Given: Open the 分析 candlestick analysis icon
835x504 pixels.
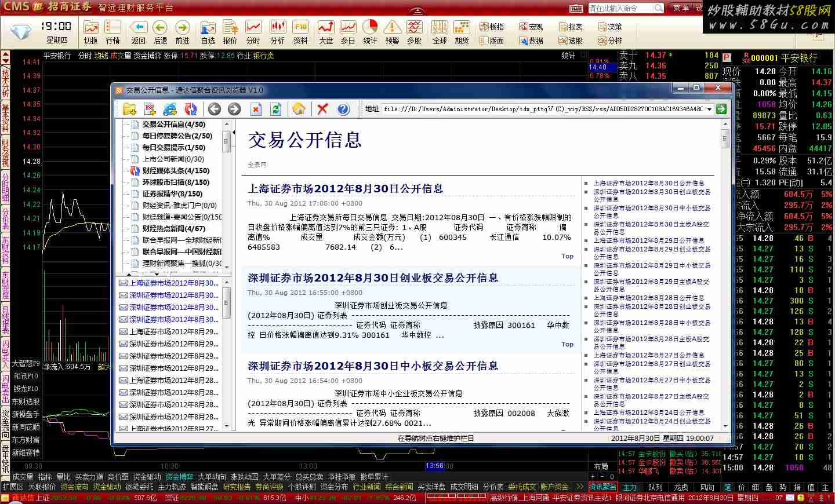Looking at the screenshot, I should (278, 32).
